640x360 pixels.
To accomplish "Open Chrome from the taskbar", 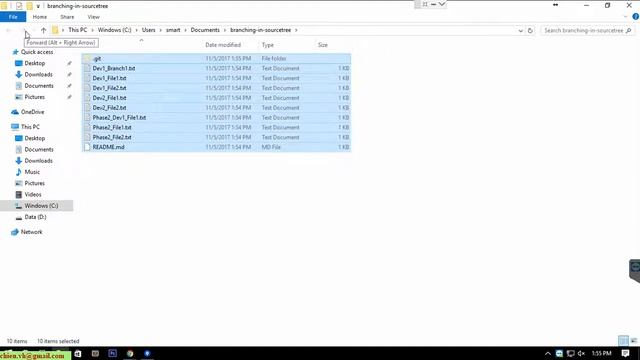I will 130,353.
